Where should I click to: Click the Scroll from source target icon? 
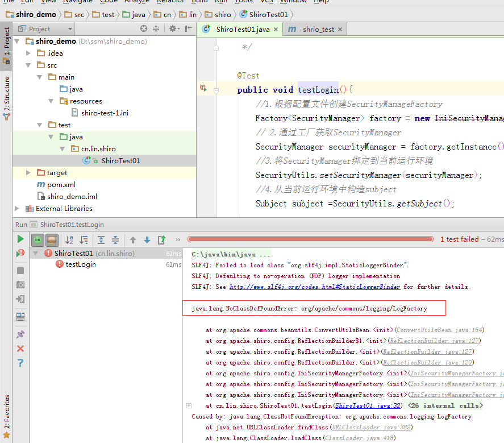pos(144,28)
